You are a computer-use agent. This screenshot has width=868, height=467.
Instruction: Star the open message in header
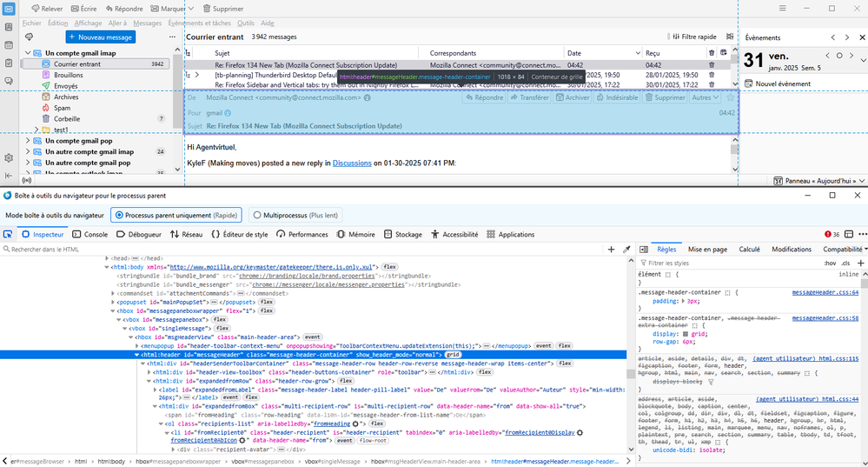pos(730,97)
